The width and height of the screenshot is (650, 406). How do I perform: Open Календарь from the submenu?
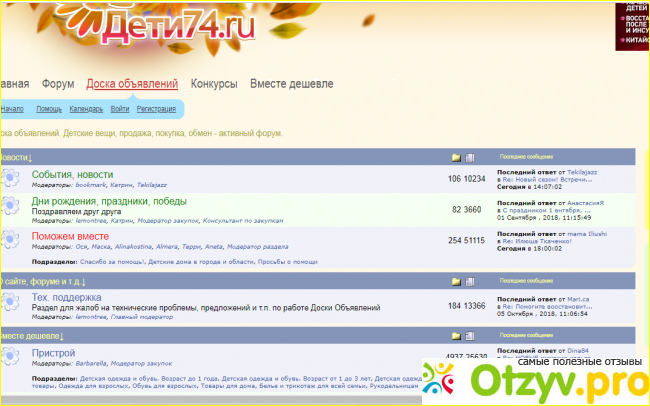click(86, 108)
